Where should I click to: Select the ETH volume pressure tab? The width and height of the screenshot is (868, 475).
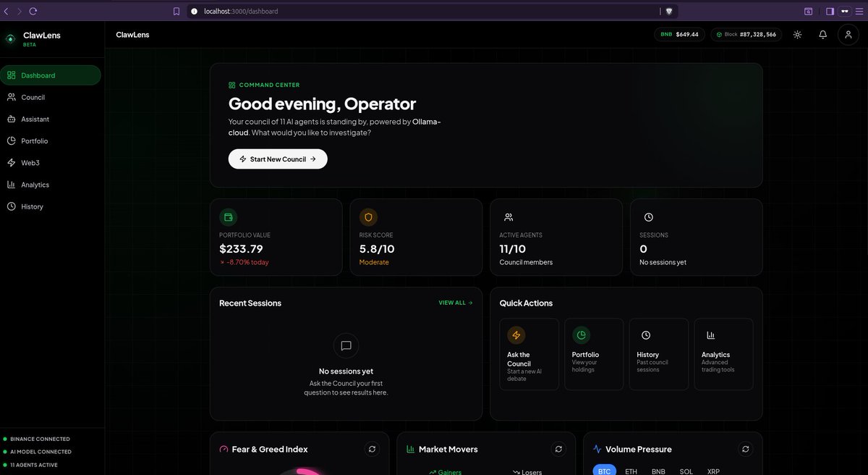(x=631, y=471)
